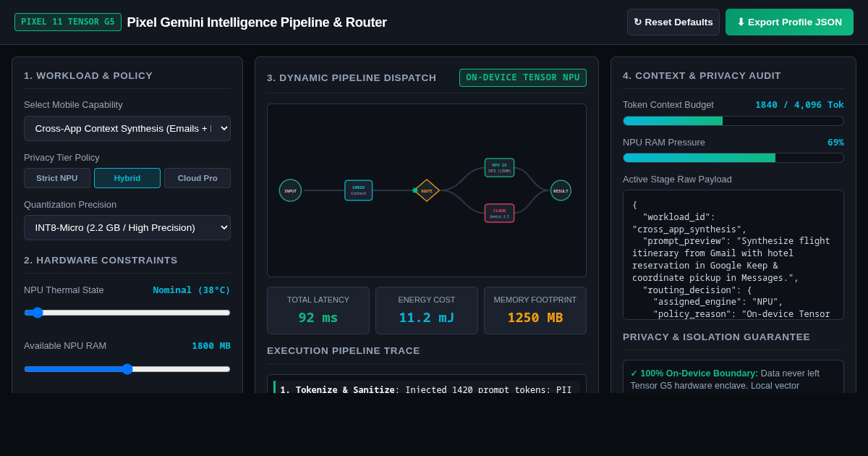The image size is (868, 456).
Task: Click the Hardware Constraints section heading
Action: tap(101, 261)
